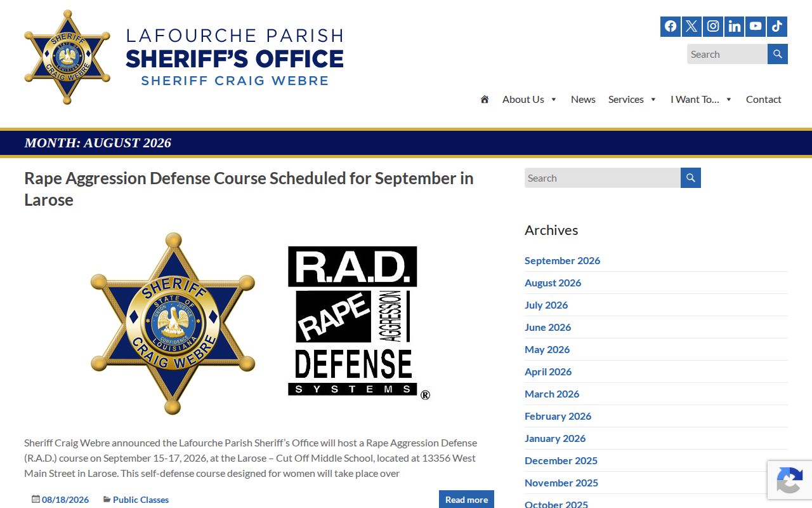This screenshot has width=812, height=508.
Task: Open the X (Twitter) icon
Action: (x=691, y=27)
